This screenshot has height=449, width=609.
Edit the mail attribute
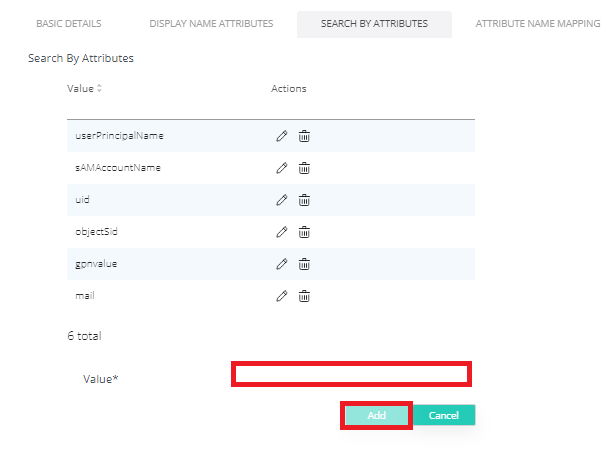coord(282,296)
